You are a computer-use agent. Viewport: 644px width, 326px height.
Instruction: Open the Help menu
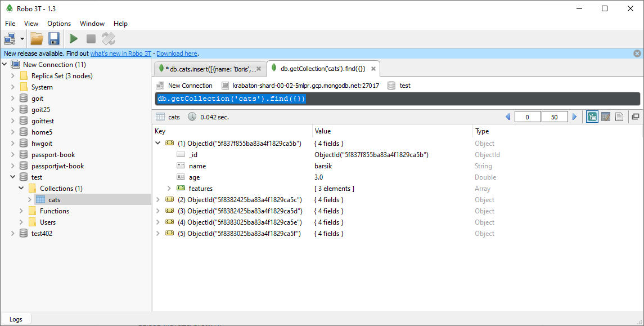point(120,24)
